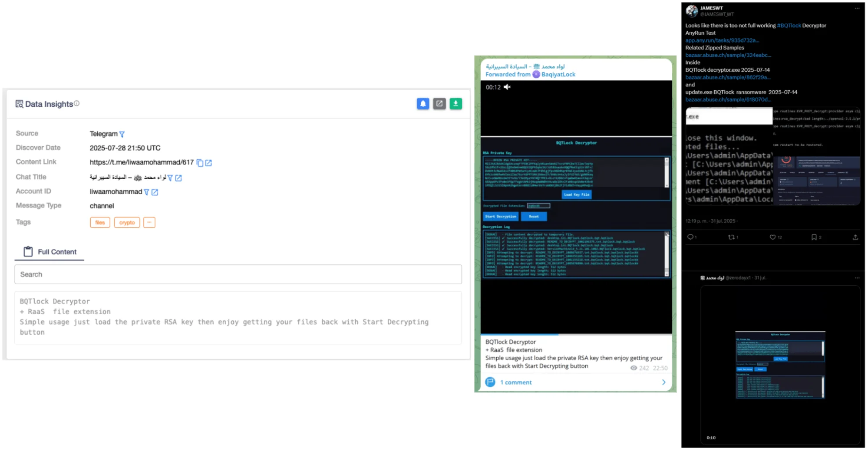Click the tweet timestamp 12:19 p. m. 31 jul. 2025
Screen dimensions: 868x451
710,221
